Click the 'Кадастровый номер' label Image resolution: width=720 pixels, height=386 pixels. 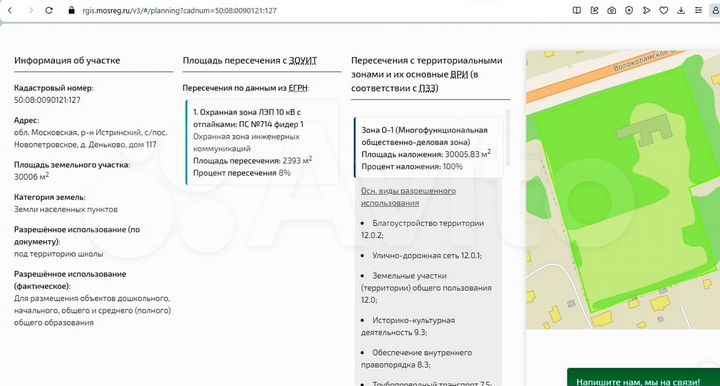pos(53,88)
